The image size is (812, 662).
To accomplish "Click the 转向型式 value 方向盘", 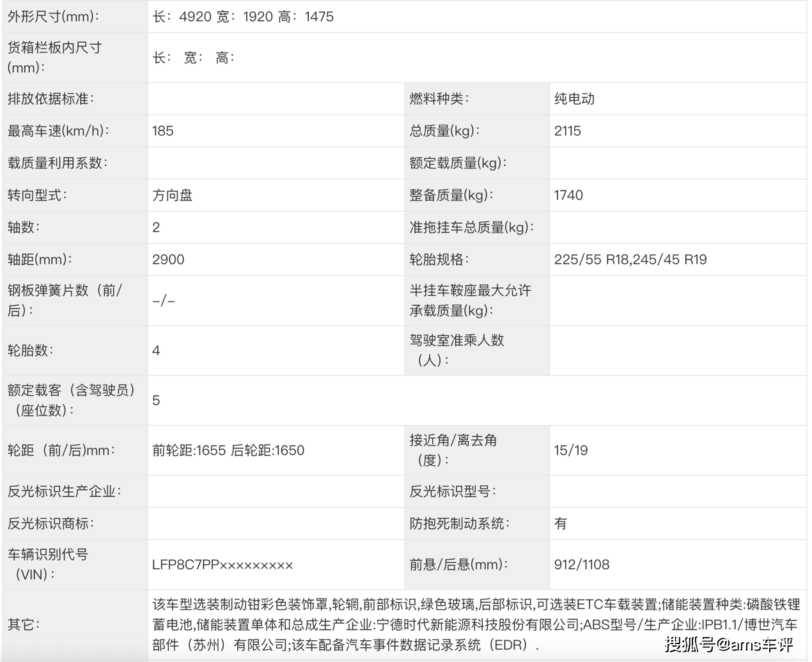I will click(x=172, y=196).
